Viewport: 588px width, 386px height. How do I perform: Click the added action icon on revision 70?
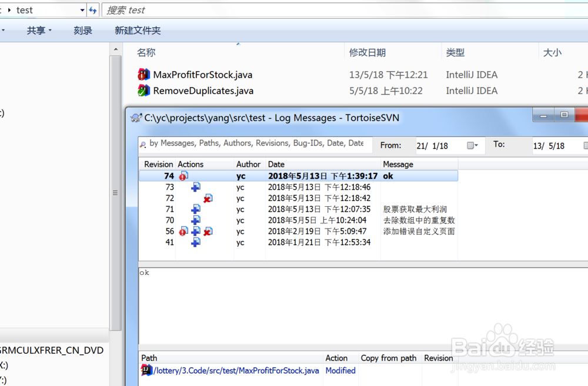point(196,220)
